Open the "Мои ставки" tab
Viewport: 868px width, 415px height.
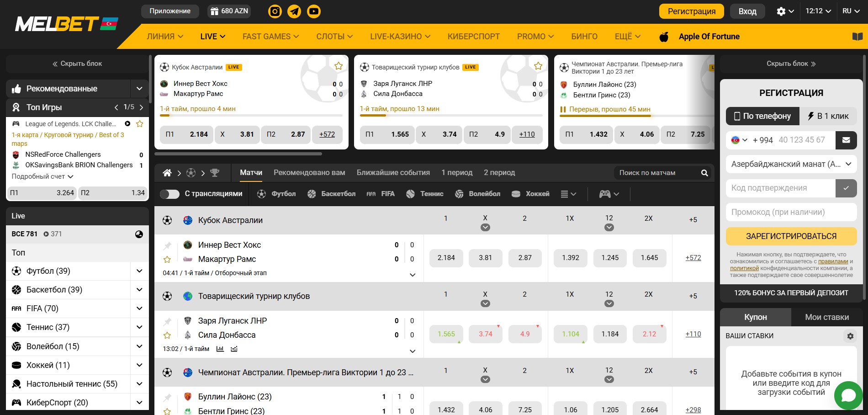[x=826, y=317]
